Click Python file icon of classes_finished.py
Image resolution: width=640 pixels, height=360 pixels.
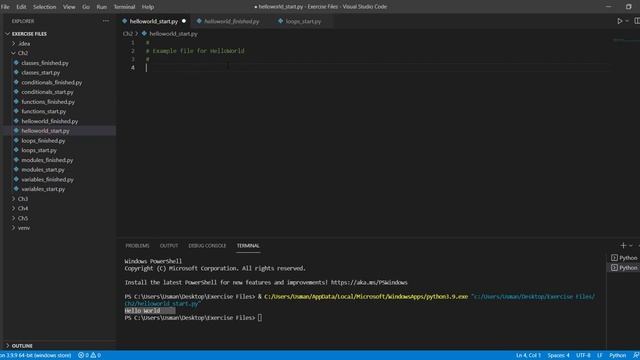click(16, 63)
